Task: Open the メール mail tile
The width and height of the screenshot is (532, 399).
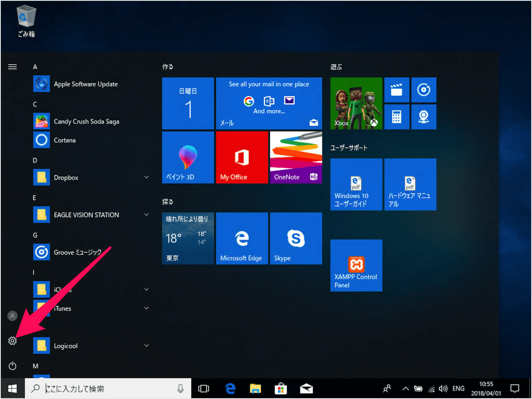Action: [x=269, y=103]
